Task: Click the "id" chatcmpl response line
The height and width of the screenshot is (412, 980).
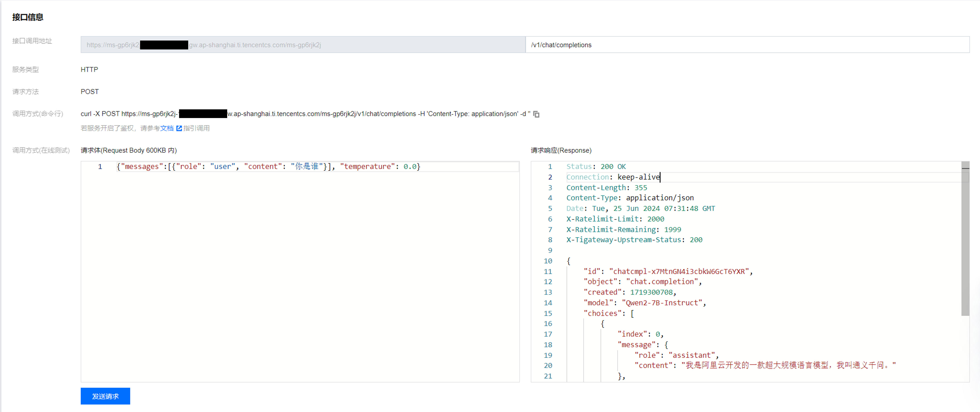Action: 668,271
